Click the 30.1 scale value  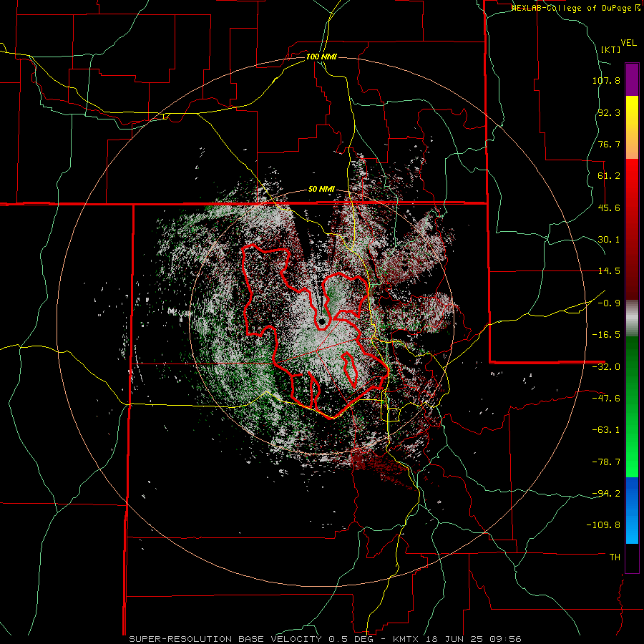(609, 240)
